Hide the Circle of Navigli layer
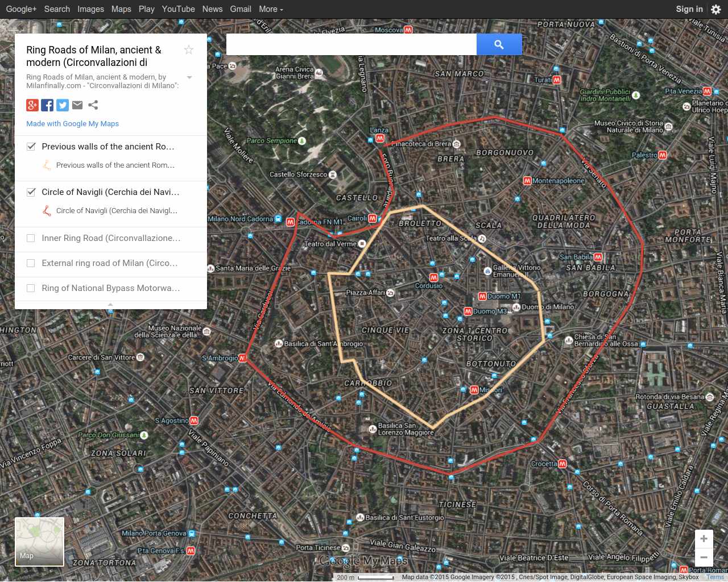This screenshot has height=582, width=728. tap(31, 192)
